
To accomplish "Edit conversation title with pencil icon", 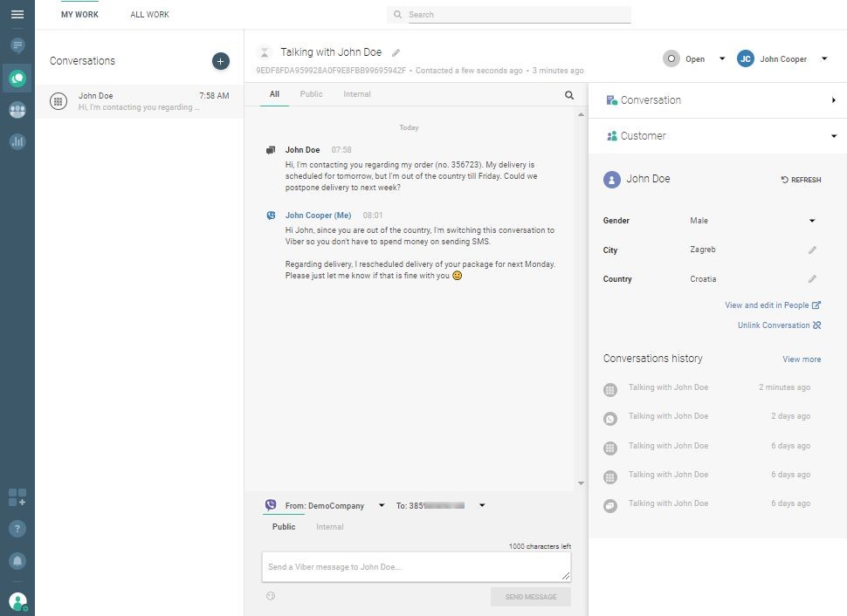I will pos(396,53).
